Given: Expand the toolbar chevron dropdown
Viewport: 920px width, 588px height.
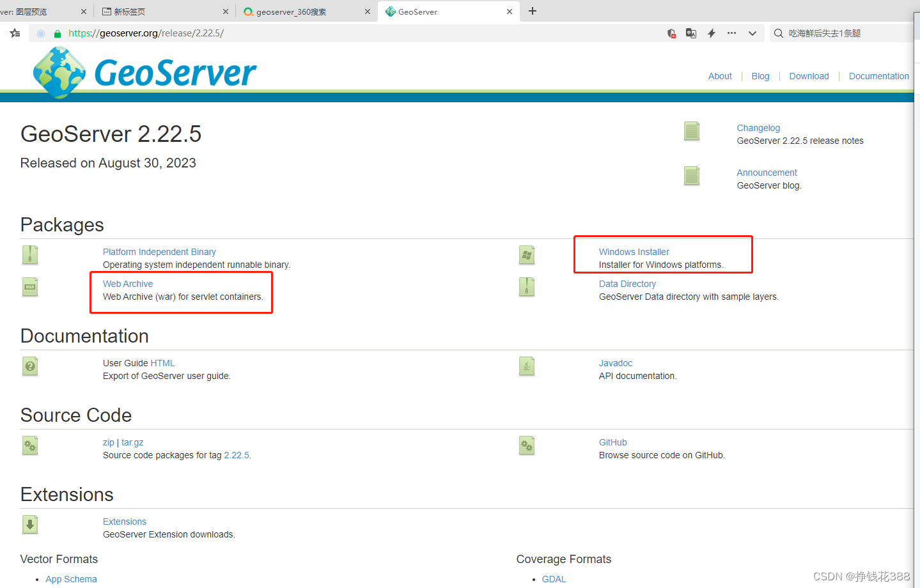Looking at the screenshot, I should (752, 33).
